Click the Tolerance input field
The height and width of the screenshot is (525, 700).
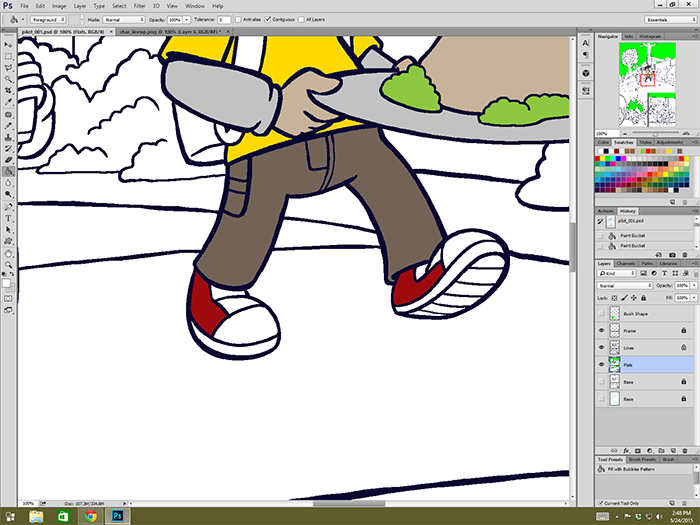point(224,20)
